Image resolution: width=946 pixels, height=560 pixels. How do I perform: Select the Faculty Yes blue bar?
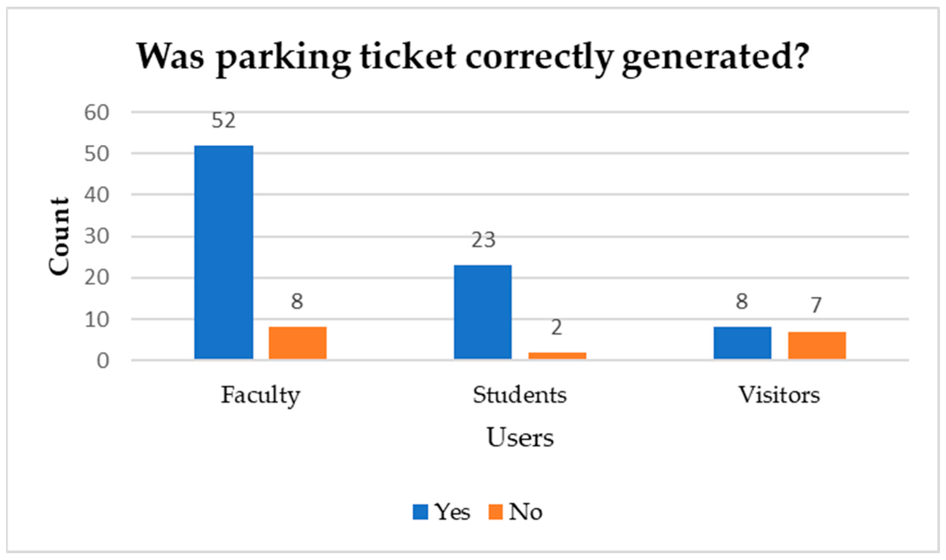(x=223, y=252)
